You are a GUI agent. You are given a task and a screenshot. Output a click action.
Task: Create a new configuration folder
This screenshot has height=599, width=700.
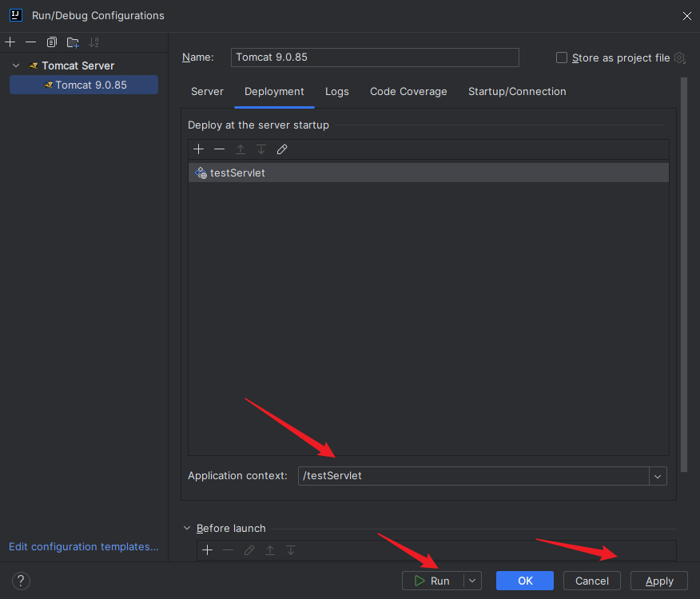[73, 42]
